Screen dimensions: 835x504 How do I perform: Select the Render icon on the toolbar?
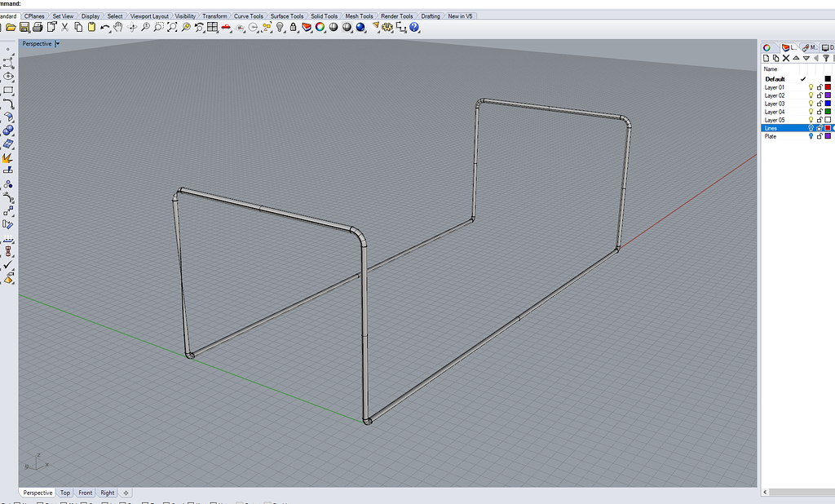360,27
